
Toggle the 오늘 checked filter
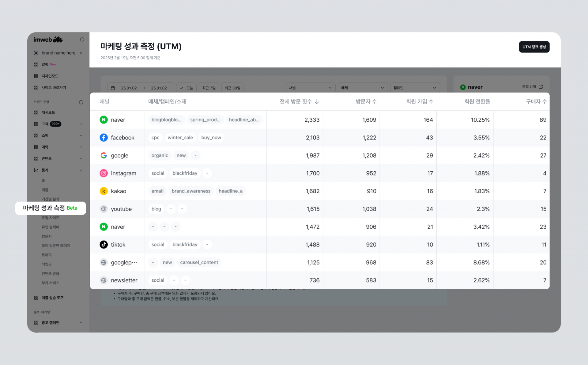point(186,88)
